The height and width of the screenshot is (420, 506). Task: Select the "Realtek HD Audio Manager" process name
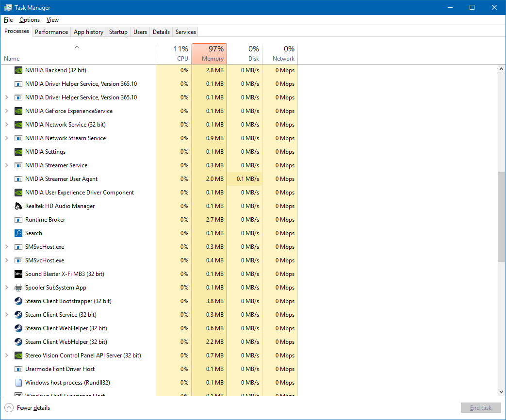[60, 206]
